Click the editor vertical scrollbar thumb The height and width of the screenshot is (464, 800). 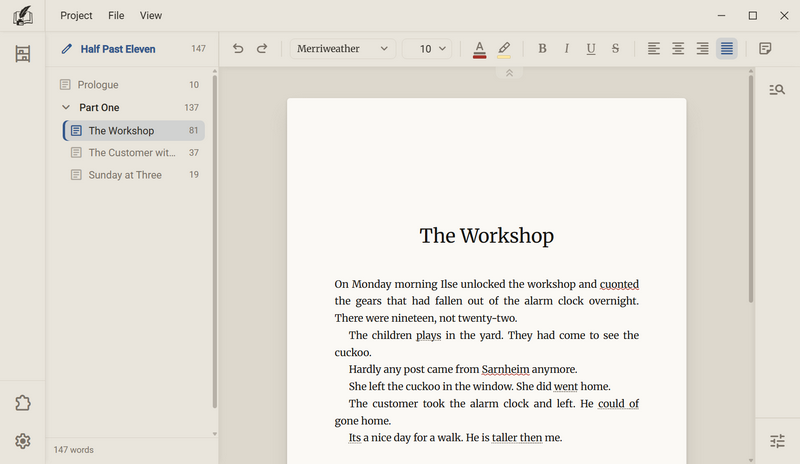pyautogui.click(x=751, y=189)
